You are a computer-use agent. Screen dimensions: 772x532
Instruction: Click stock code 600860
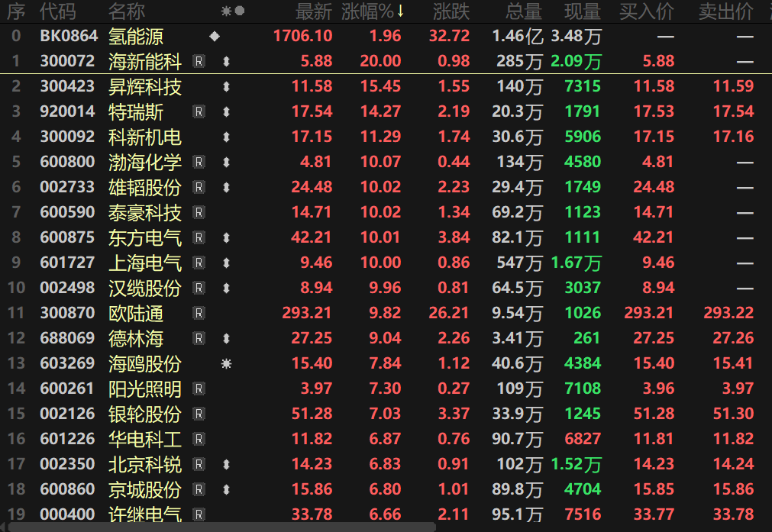click(67, 489)
